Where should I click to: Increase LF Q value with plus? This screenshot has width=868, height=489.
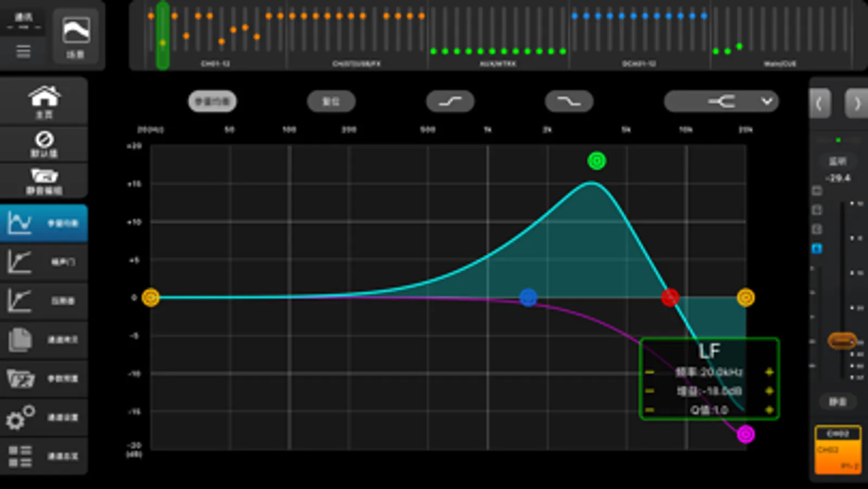[x=769, y=410]
